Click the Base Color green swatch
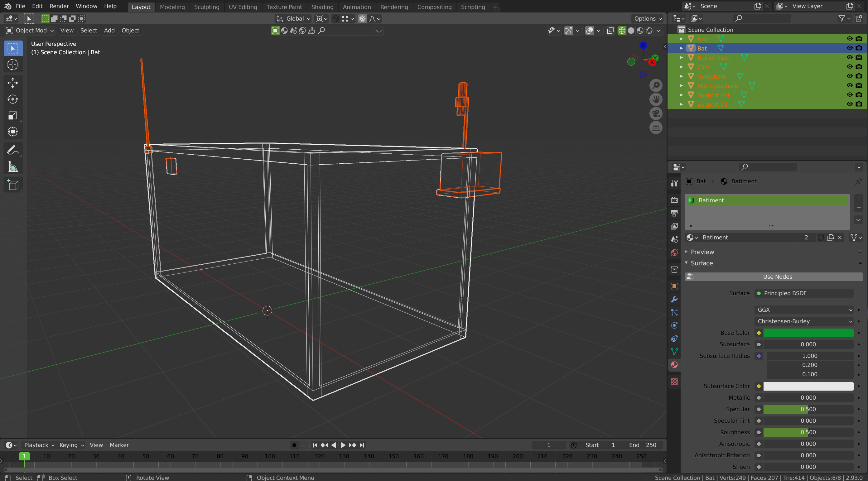 [x=808, y=333]
